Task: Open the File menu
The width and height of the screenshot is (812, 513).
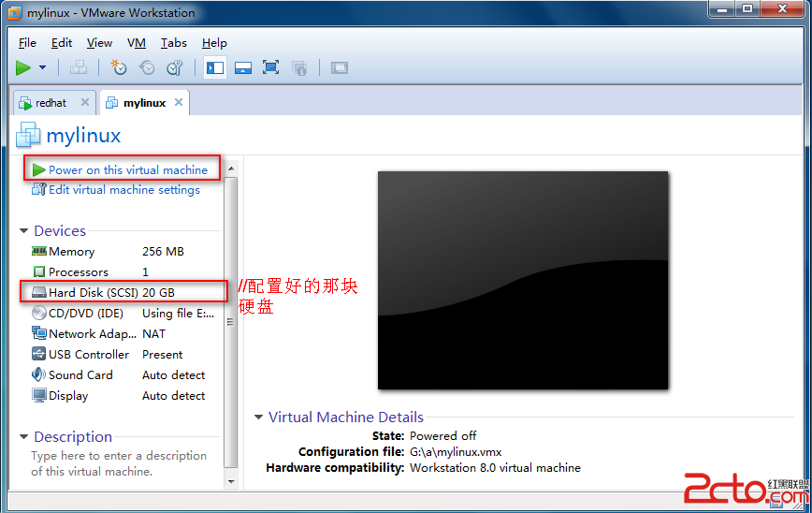Action: tap(27, 43)
